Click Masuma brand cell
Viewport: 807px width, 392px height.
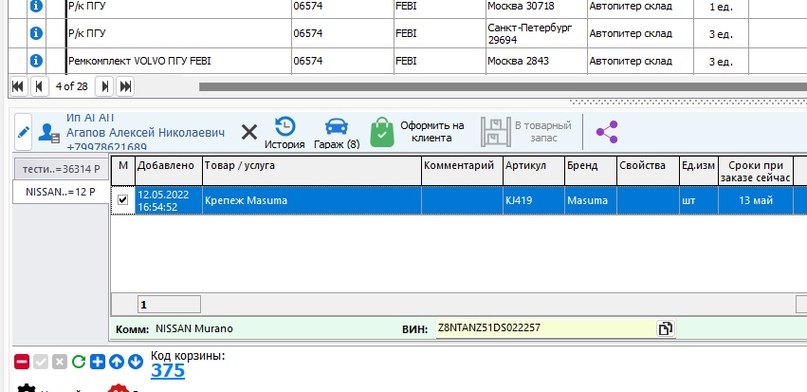point(590,200)
